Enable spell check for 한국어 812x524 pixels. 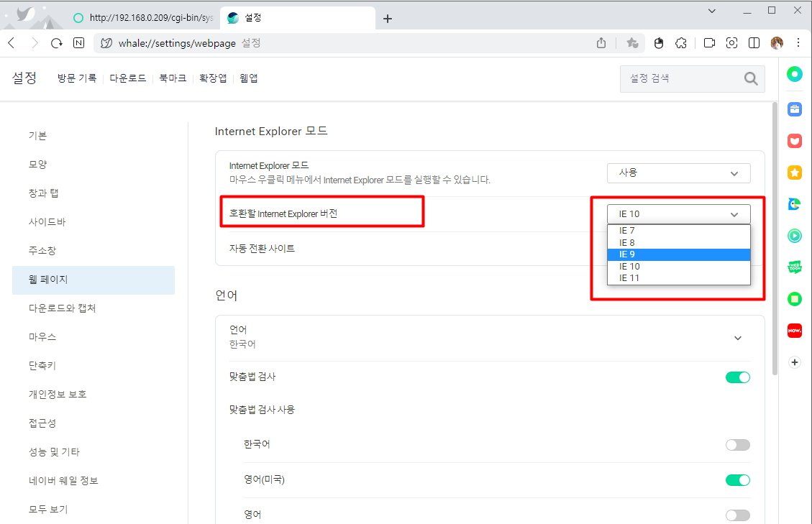[737, 445]
